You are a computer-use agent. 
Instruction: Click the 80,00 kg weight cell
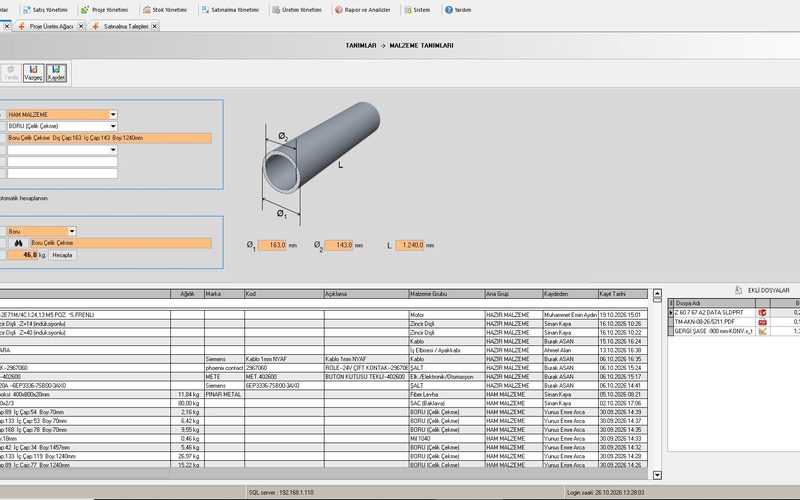[187, 403]
